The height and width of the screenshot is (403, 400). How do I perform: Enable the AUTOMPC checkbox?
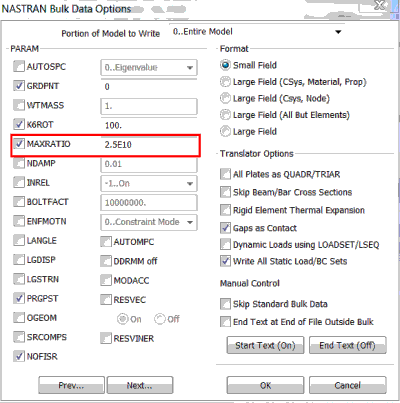(106, 242)
